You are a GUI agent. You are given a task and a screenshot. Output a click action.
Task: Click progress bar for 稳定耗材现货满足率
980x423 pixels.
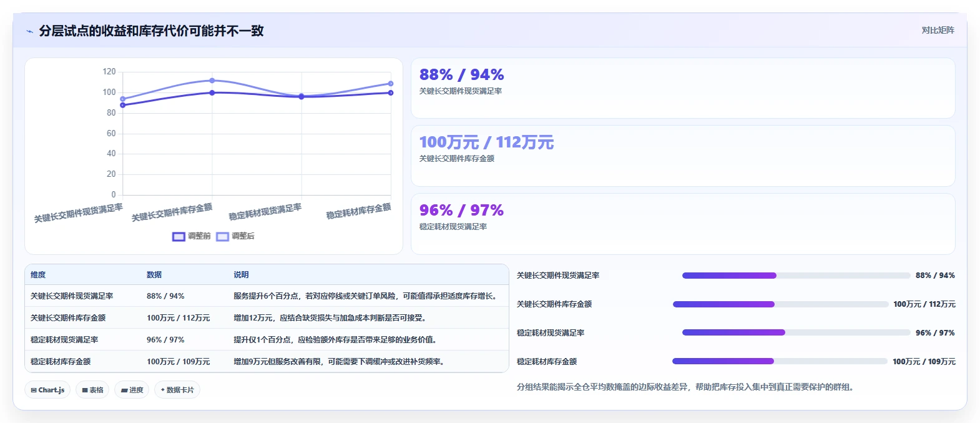coord(796,333)
